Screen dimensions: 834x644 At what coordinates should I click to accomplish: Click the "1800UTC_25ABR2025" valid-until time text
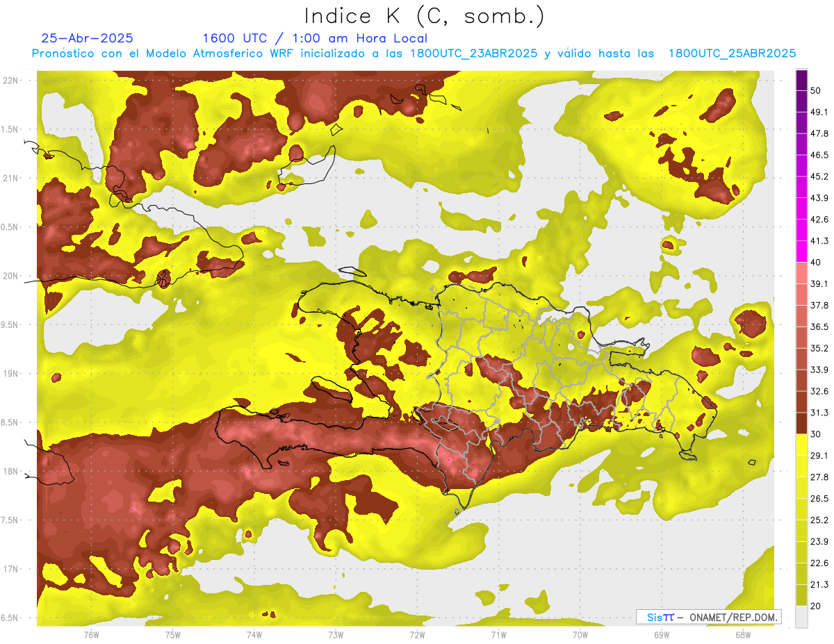tap(732, 53)
